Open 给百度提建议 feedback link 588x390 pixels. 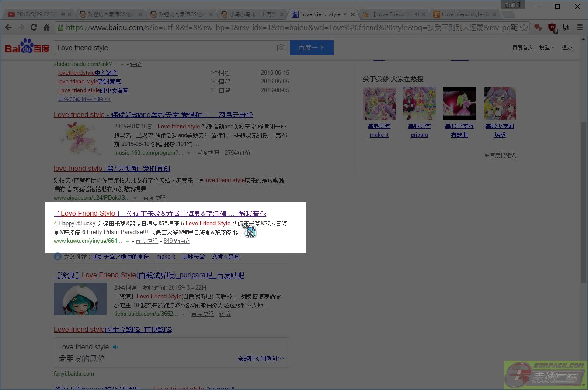point(500,155)
